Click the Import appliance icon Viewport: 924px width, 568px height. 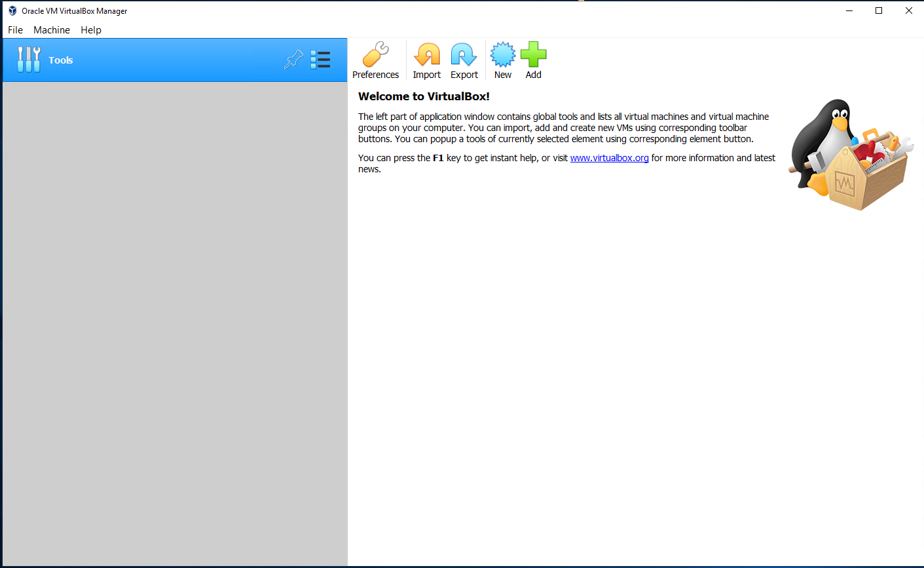(427, 60)
